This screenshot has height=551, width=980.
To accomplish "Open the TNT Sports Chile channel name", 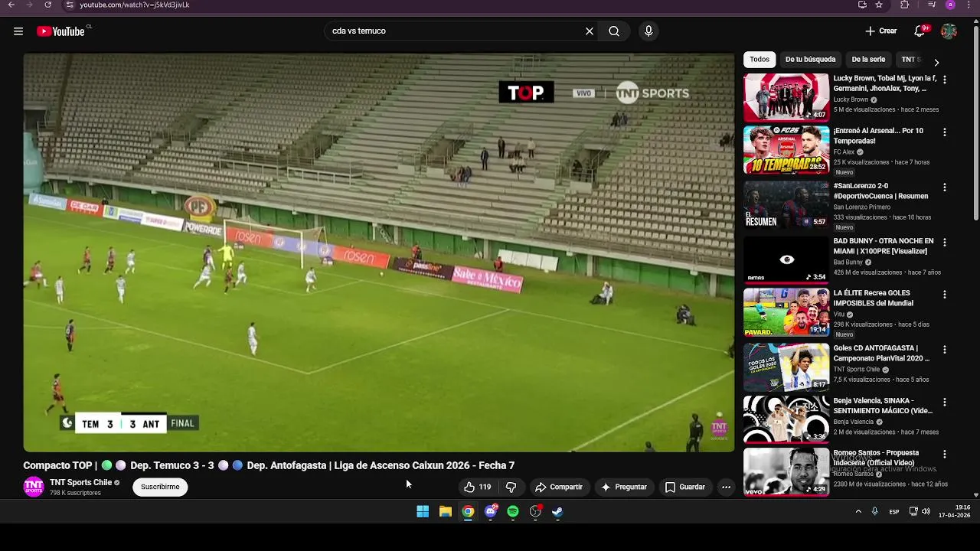I will [x=80, y=482].
